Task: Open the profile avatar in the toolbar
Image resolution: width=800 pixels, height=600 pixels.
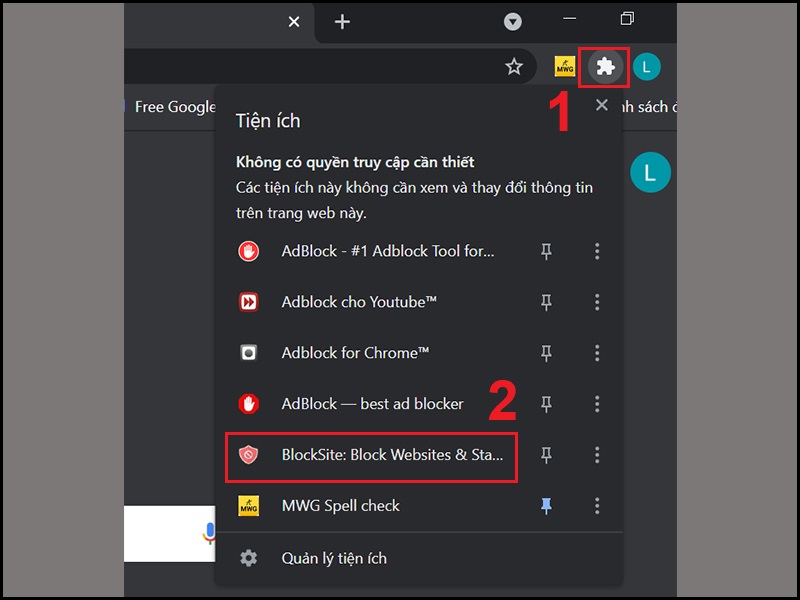Action: [647, 67]
